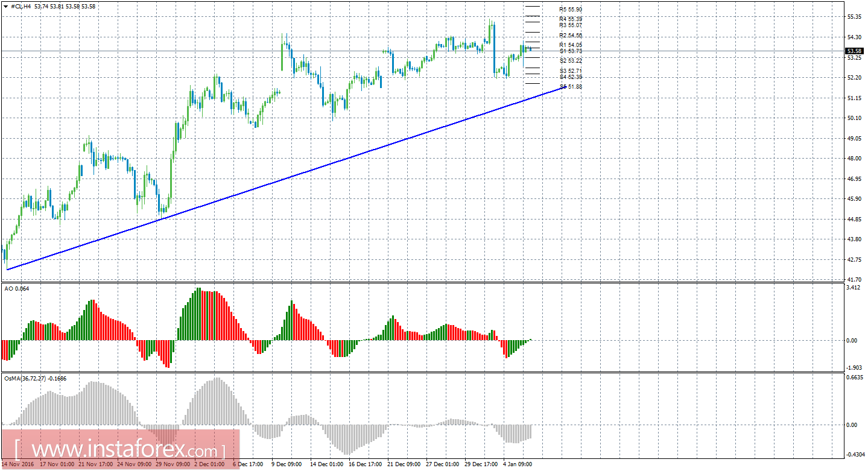Viewport: 868px width, 471px height.
Task: Click the R2 54.56 pivot label
Action: pos(571,36)
